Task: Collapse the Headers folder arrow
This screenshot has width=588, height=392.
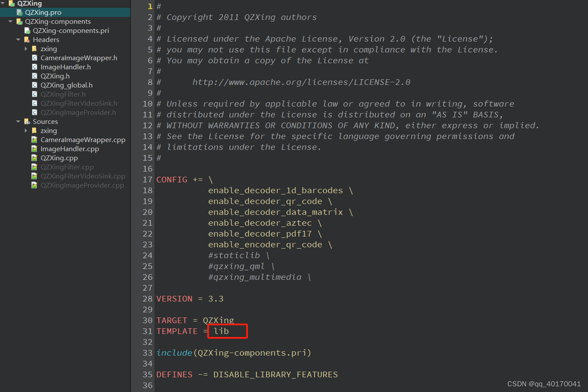Action: (x=18, y=39)
